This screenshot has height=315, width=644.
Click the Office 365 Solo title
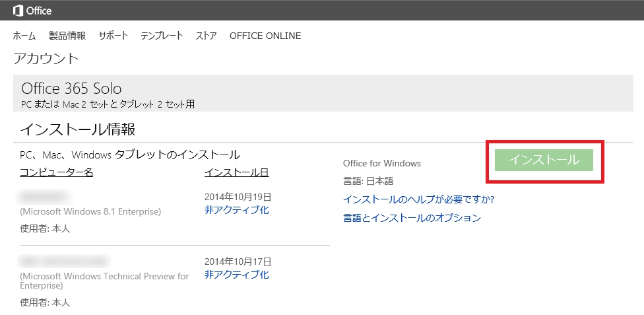[71, 88]
